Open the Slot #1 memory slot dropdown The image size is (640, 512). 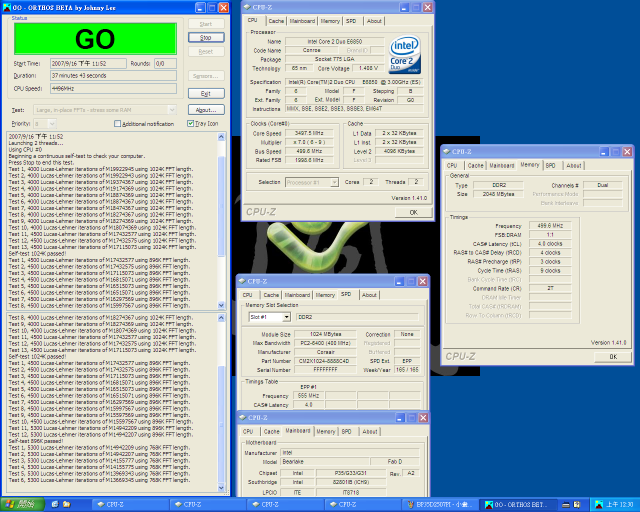click(287, 317)
